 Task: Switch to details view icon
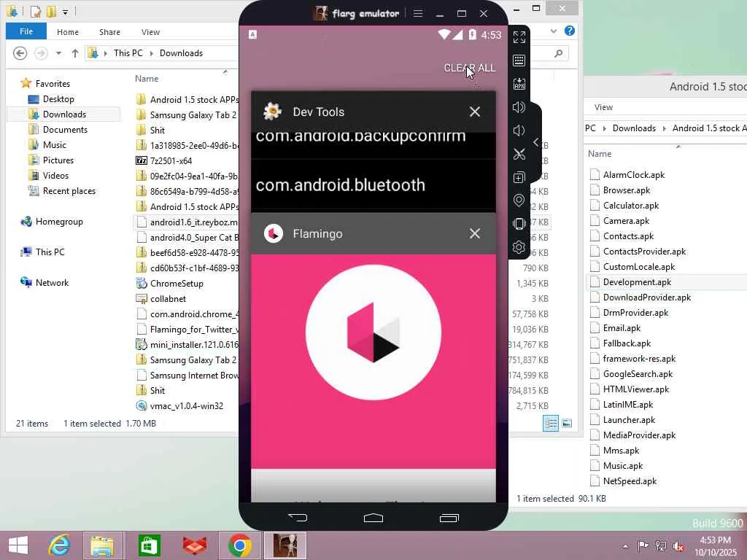[551, 423]
